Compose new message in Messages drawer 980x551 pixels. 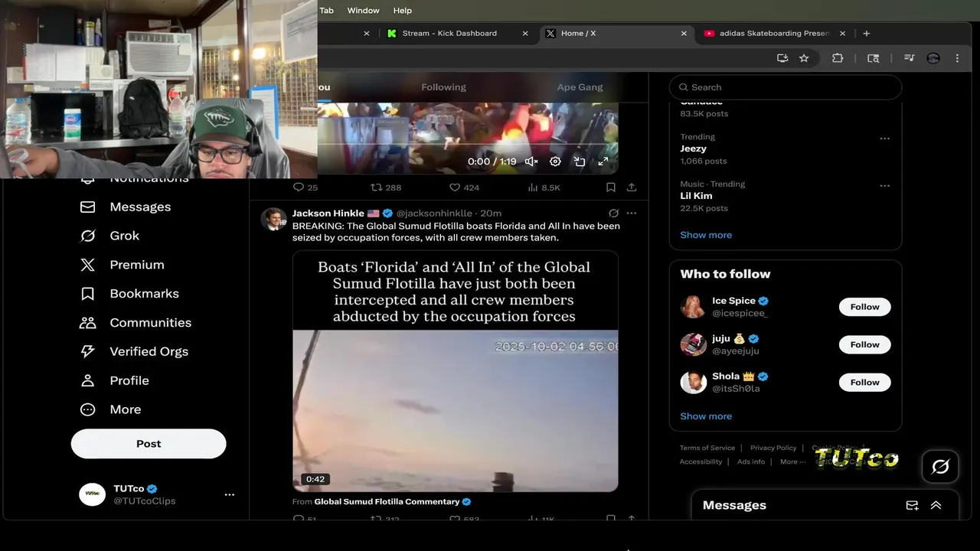pyautogui.click(x=912, y=505)
